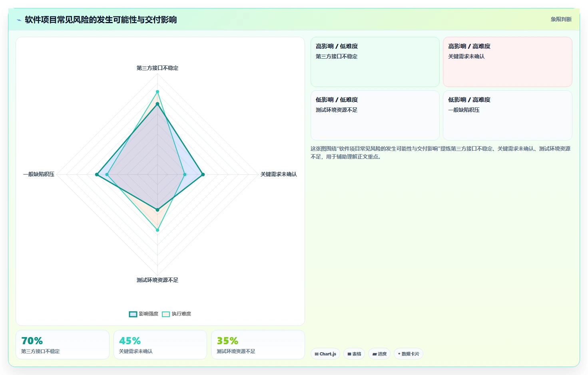Viewport: 588px width, 375px height.
Task: Click 第三方接口不稳定 under the 70% card
Action: (x=40, y=351)
